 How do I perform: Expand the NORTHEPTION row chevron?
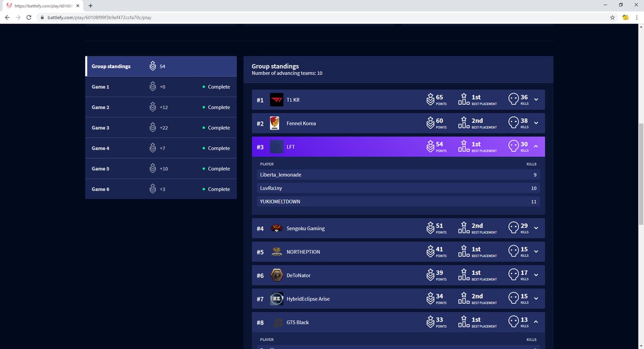pos(536,252)
